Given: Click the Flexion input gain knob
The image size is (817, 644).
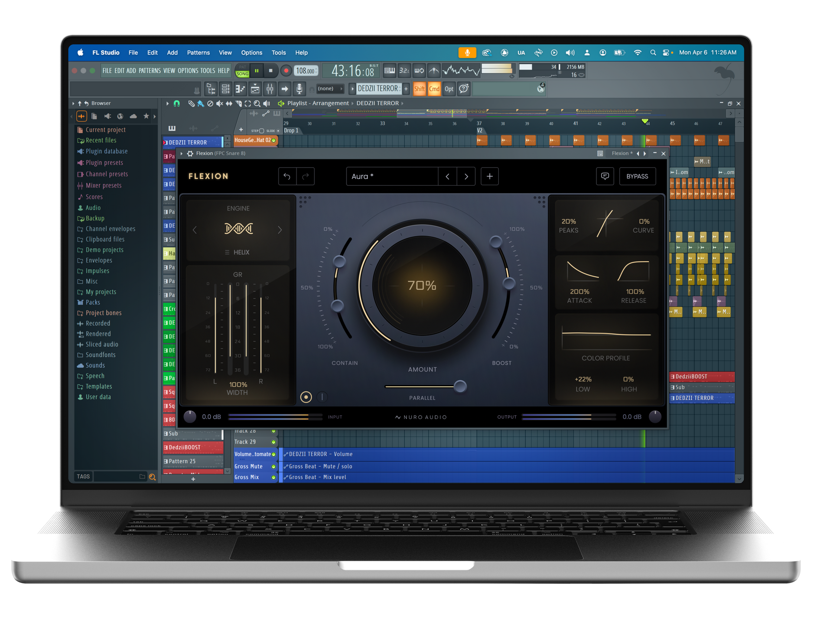Looking at the screenshot, I should coord(190,417).
